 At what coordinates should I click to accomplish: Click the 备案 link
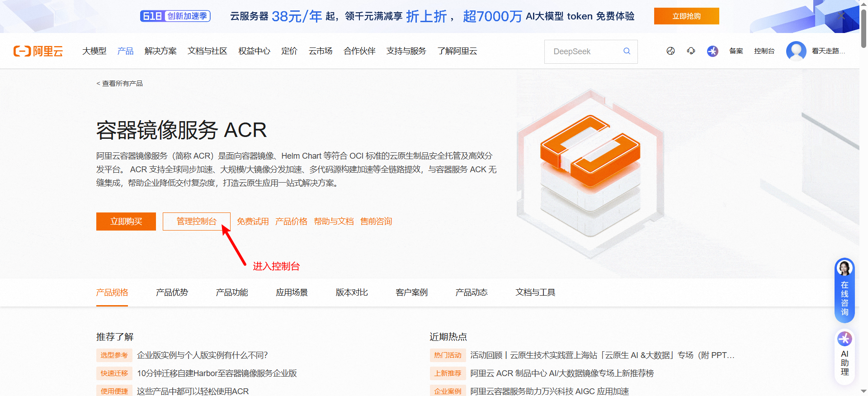(x=736, y=51)
